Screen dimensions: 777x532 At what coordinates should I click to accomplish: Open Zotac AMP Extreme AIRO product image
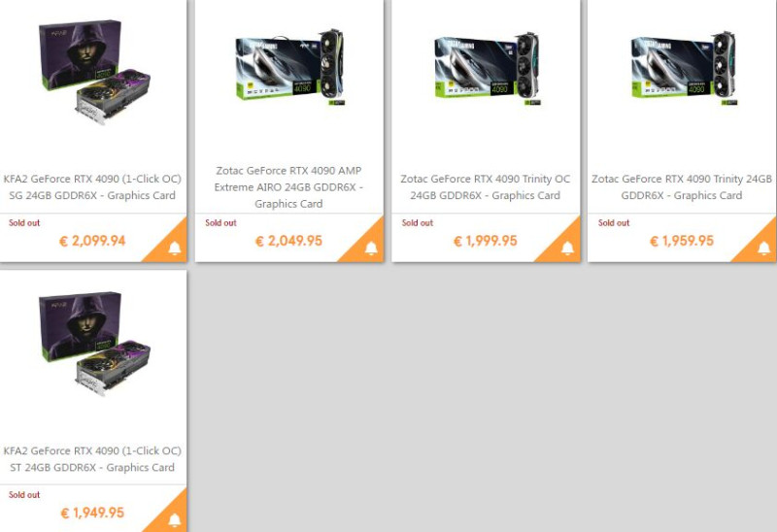pyautogui.click(x=289, y=67)
